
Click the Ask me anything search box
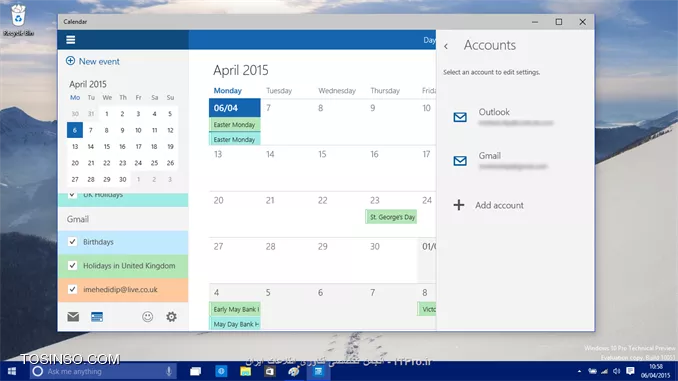point(104,371)
